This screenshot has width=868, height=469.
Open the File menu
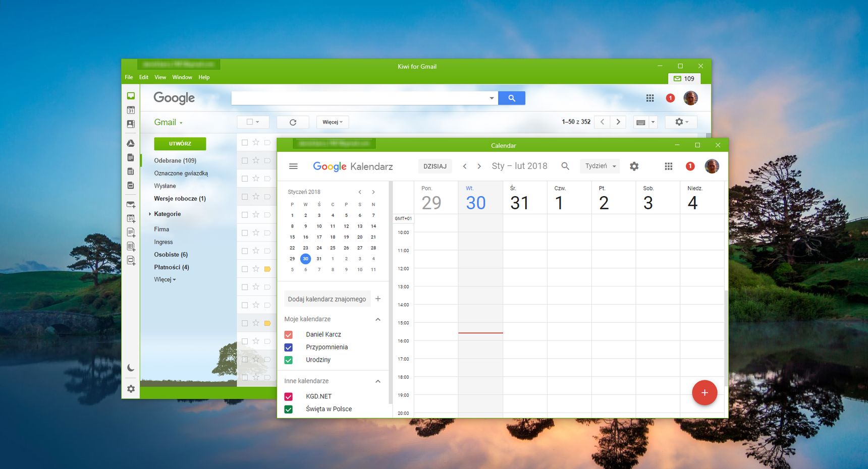tap(129, 77)
